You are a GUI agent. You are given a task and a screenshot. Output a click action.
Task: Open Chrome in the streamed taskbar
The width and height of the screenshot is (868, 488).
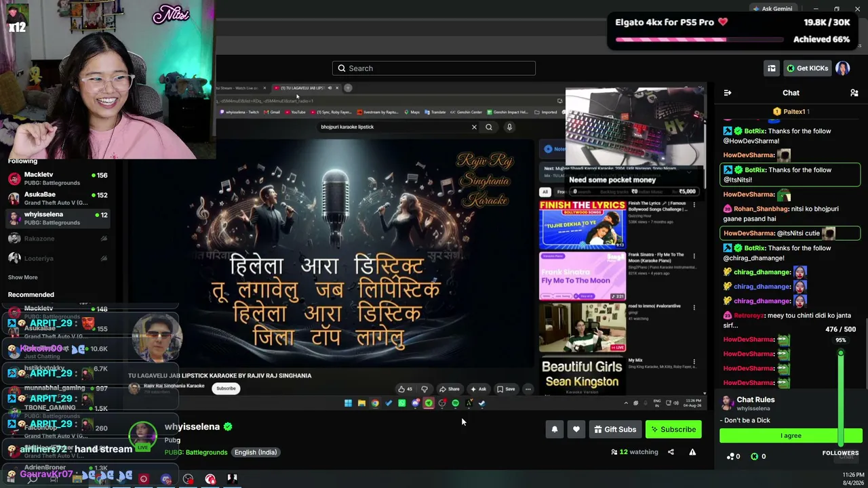[375, 403]
